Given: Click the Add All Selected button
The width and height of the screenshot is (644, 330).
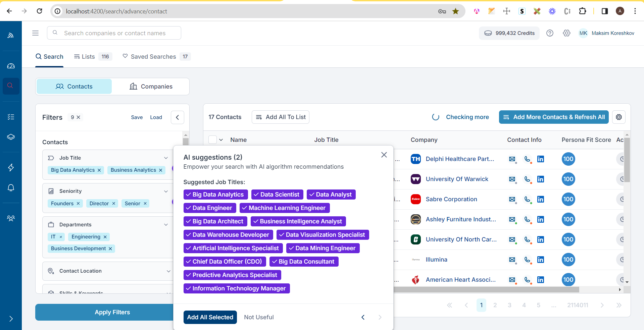Looking at the screenshot, I should (210, 317).
